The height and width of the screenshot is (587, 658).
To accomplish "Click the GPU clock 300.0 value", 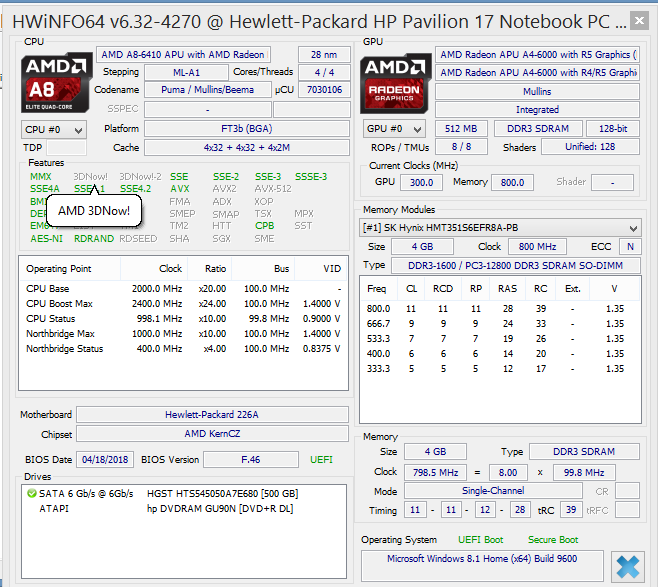I will point(421,183).
